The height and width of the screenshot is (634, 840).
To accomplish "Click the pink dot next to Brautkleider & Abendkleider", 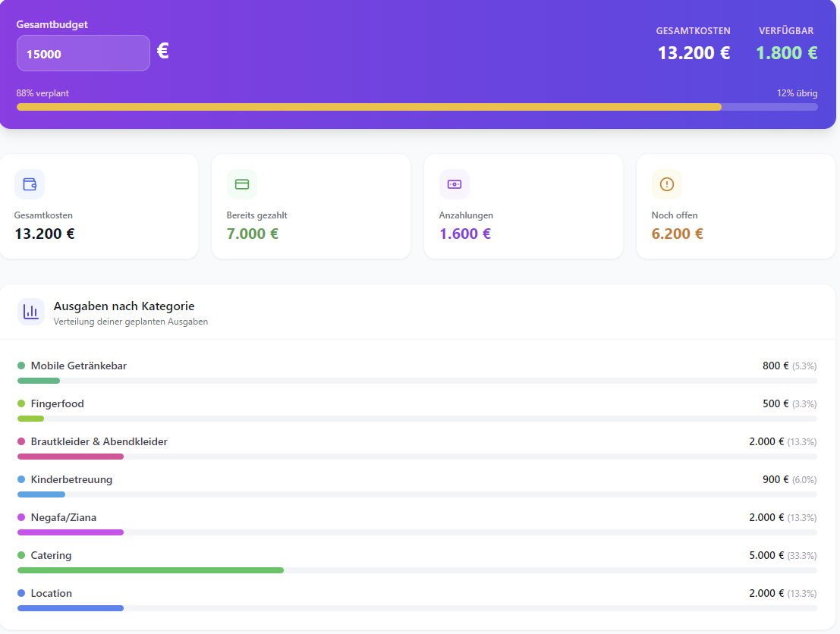I will [x=21, y=442].
